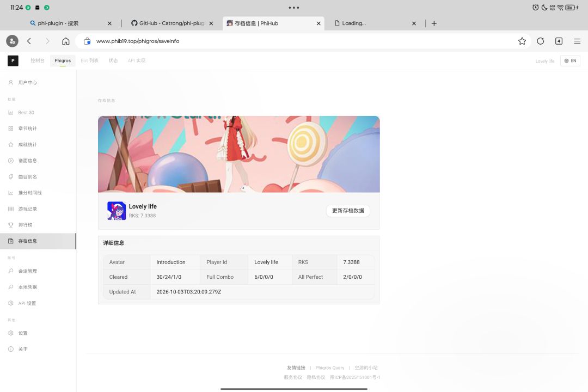Switch to the 控制台 nav tab
The height and width of the screenshot is (392, 588).
pos(38,60)
